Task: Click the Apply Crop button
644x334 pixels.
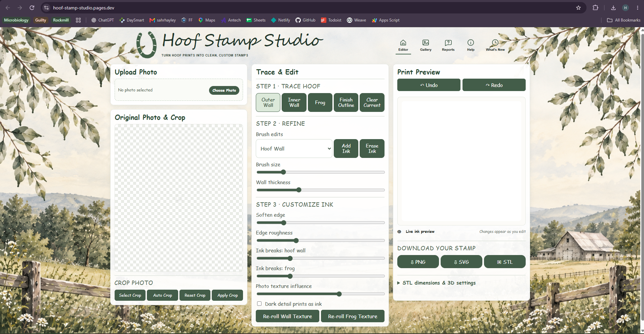Action: pyautogui.click(x=228, y=295)
